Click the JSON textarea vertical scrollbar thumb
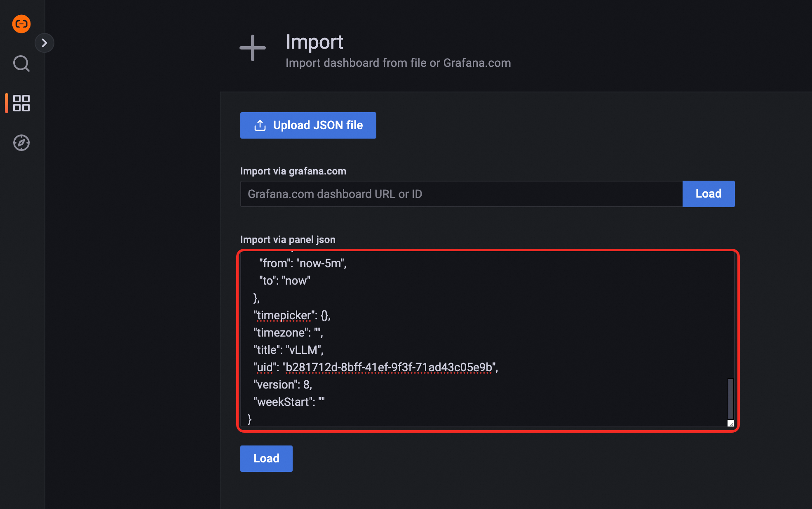The height and width of the screenshot is (509, 812). click(730, 398)
